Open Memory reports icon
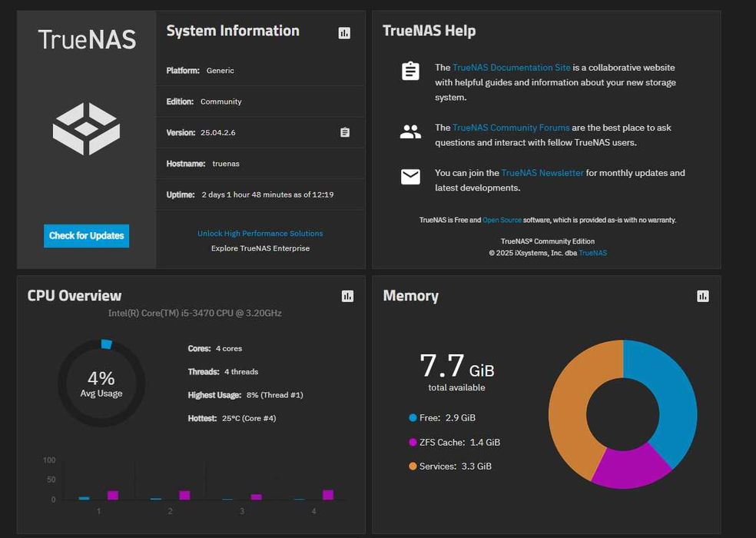This screenshot has width=756, height=538. click(703, 296)
